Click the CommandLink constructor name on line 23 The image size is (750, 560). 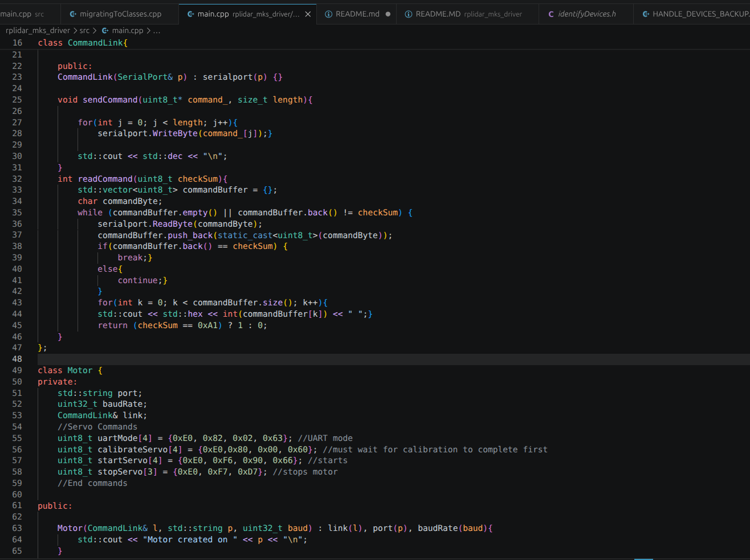(85, 77)
